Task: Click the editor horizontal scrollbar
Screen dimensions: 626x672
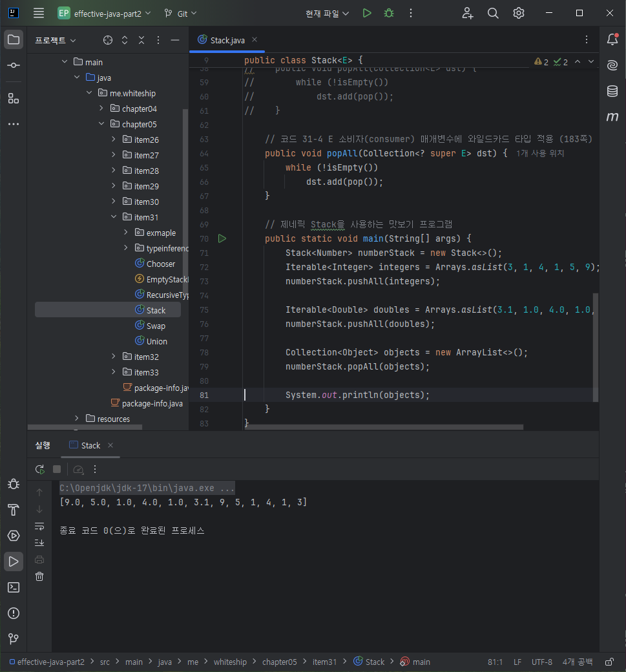Action: pyautogui.click(x=384, y=427)
